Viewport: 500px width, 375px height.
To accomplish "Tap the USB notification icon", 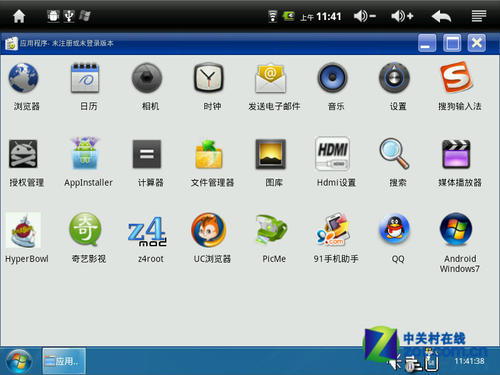I will pos(69,16).
